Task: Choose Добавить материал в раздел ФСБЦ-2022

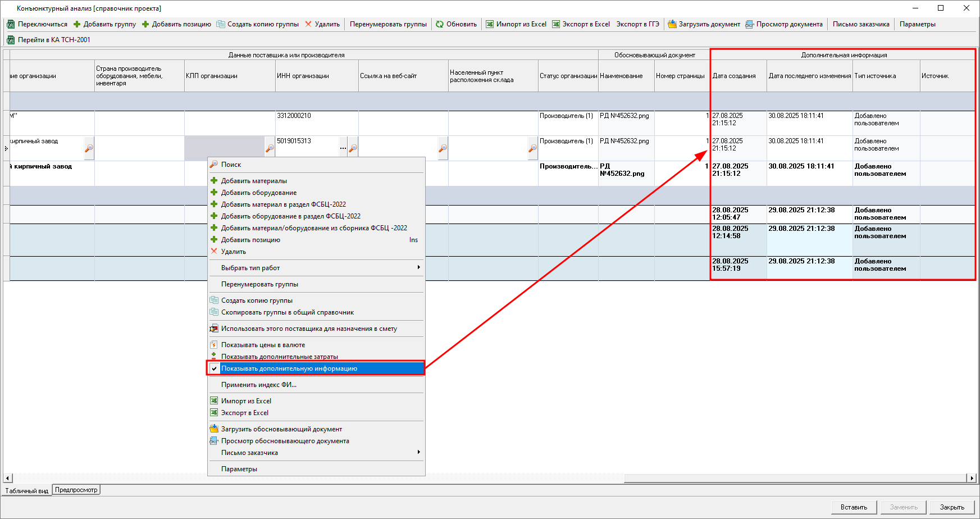Action: click(x=316, y=204)
